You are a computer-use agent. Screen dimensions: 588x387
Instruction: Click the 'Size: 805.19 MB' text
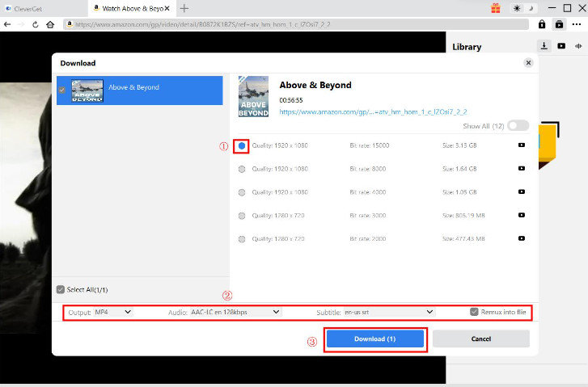[x=463, y=216]
